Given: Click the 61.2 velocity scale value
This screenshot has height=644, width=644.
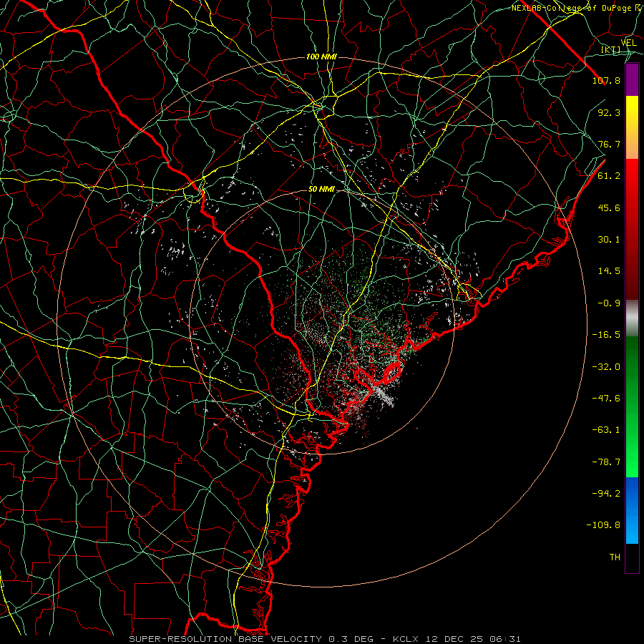Looking at the screenshot, I should (x=609, y=176).
